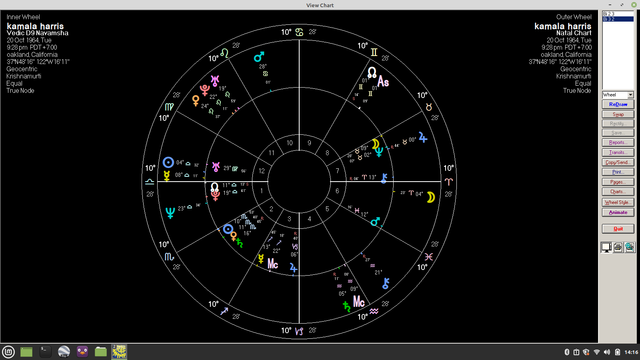Click the orange outer wheel Venus glyph
This screenshot has height=360, width=640.
point(196,100)
